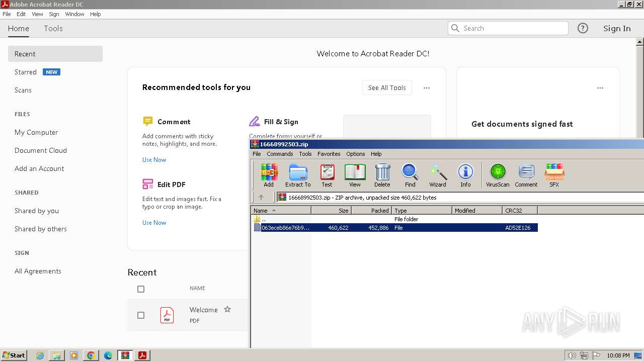Click Use Now under Edit PDF
This screenshot has height=362, width=644.
pyautogui.click(x=154, y=223)
